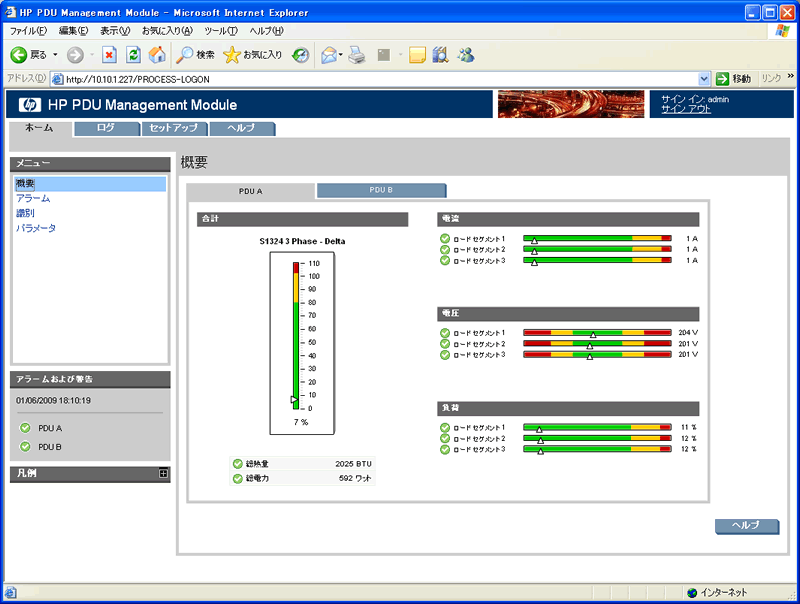This screenshot has height=604, width=800.
Task: Switch to the PDU B tab
Action: click(x=381, y=190)
